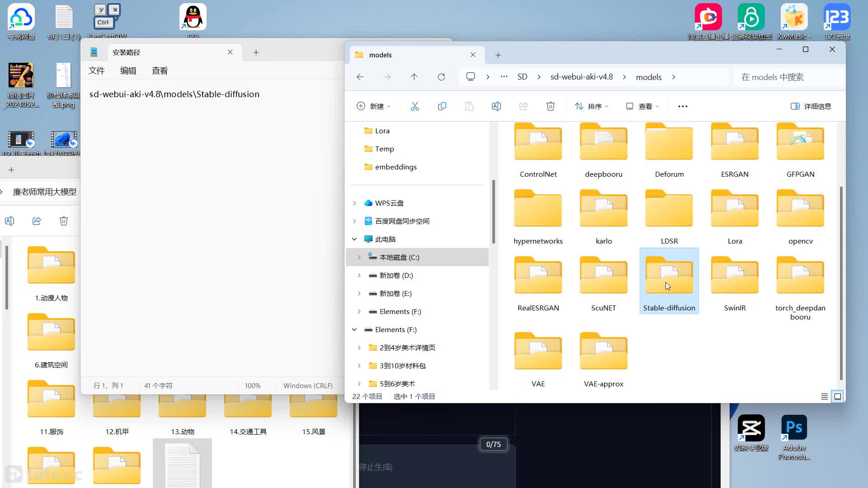This screenshot has height=488, width=868.
Task: Expand 新加卷 (D:) drive
Action: tap(359, 275)
